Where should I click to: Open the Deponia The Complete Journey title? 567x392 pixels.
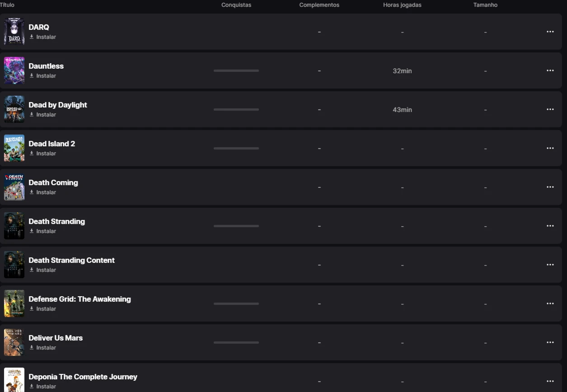83,377
